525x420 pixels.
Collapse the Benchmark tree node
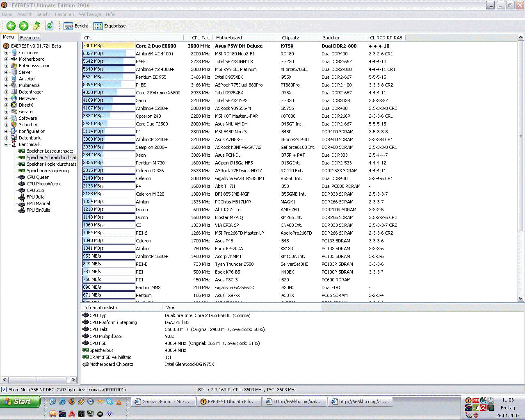(x=6, y=144)
